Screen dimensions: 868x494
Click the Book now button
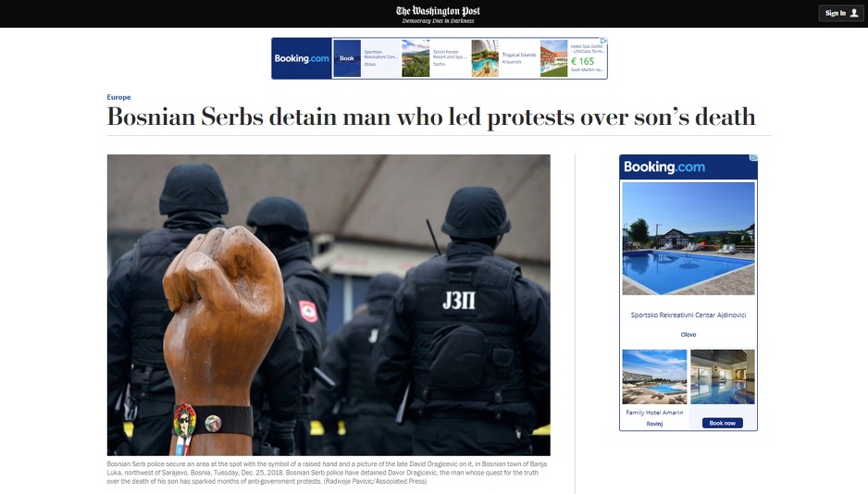pyautogui.click(x=723, y=423)
